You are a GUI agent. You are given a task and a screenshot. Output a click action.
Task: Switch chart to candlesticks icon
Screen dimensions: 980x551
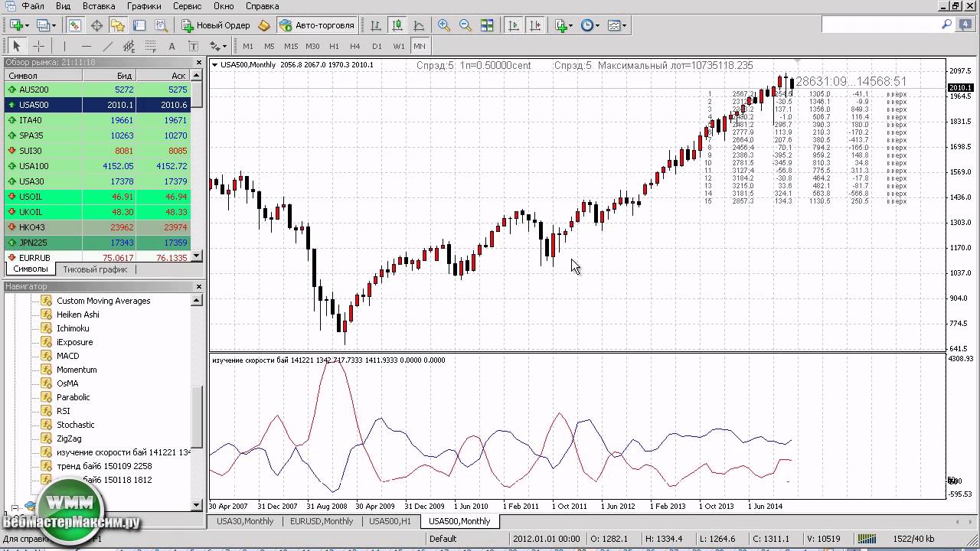click(397, 25)
